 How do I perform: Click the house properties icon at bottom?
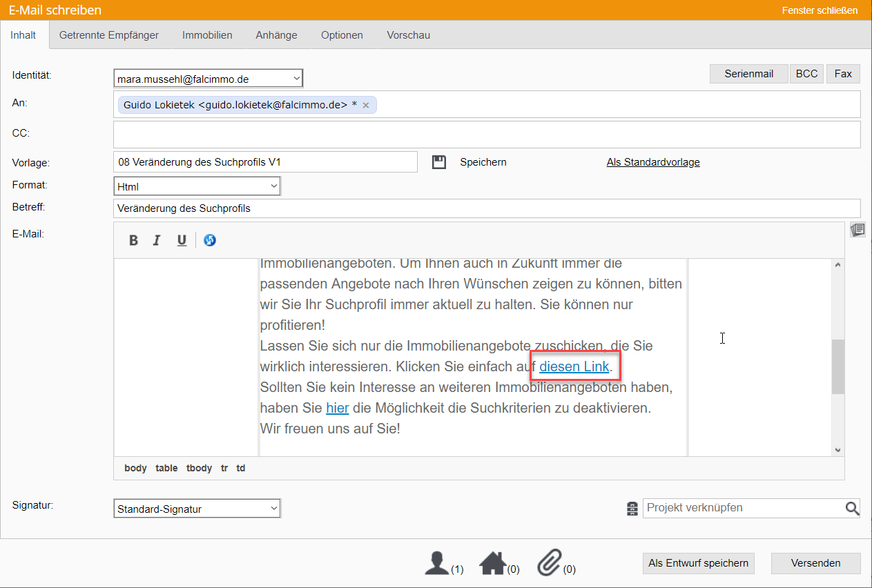[x=492, y=562]
